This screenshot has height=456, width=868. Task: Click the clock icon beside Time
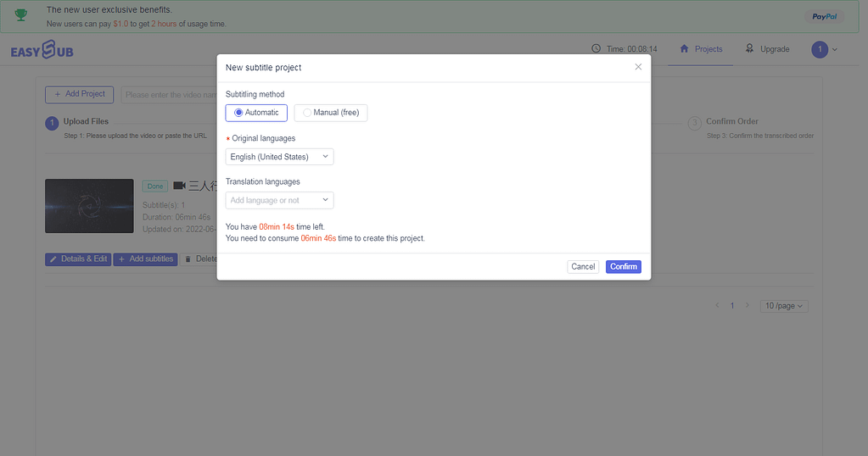pos(596,48)
